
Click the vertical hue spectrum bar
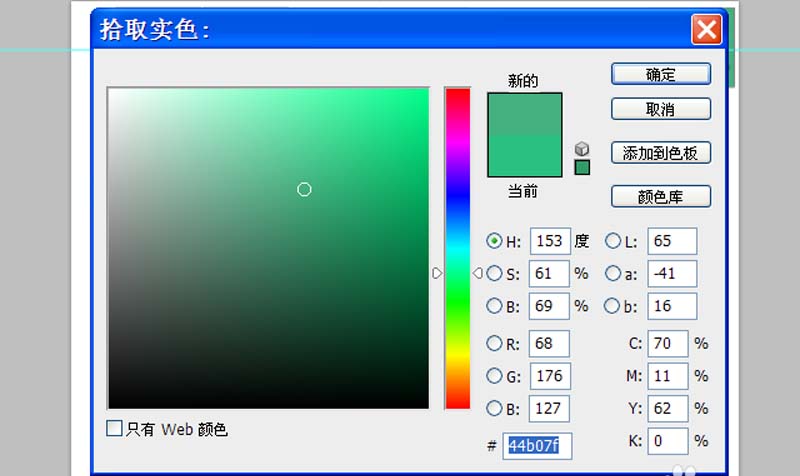pos(458,248)
